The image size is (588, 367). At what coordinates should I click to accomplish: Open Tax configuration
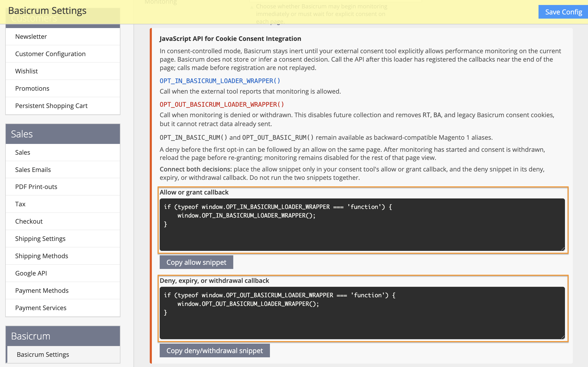pyautogui.click(x=63, y=204)
